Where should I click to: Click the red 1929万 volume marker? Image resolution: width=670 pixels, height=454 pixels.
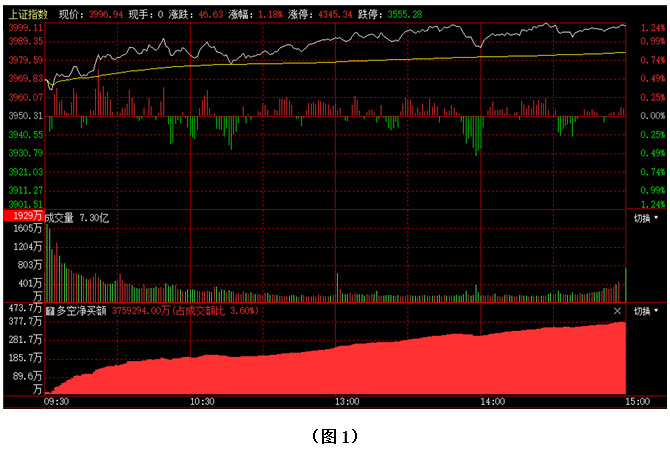[23, 216]
